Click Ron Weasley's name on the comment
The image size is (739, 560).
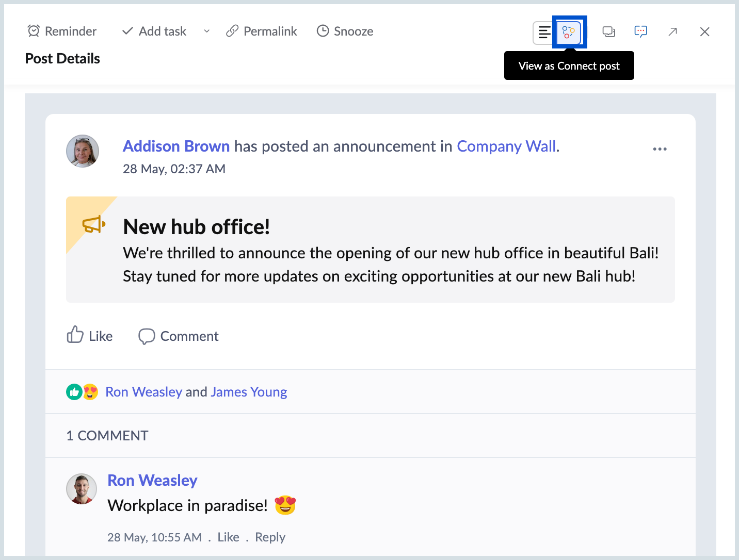click(152, 480)
